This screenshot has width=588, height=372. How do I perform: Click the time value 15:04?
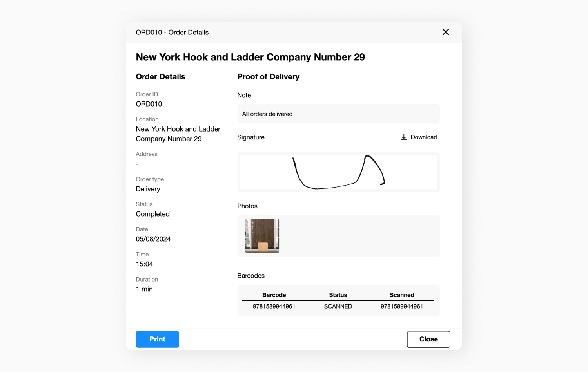144,264
